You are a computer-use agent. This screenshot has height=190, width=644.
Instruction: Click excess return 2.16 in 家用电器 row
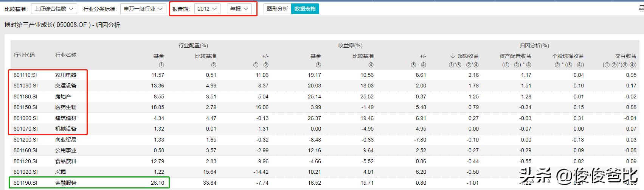click(x=473, y=75)
